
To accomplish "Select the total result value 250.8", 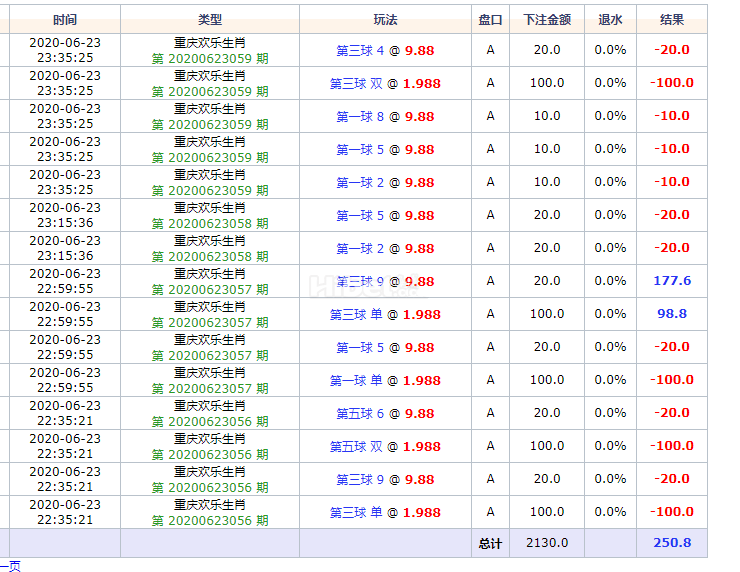I will (x=672, y=543).
